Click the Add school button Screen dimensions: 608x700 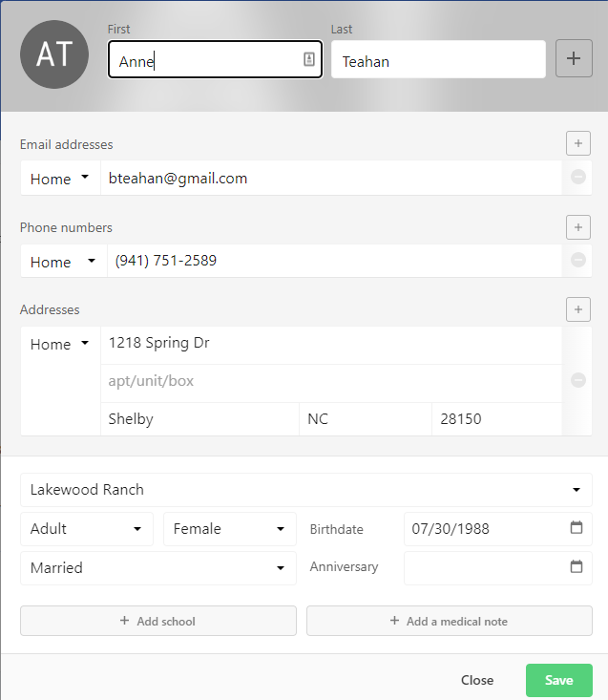(x=158, y=621)
